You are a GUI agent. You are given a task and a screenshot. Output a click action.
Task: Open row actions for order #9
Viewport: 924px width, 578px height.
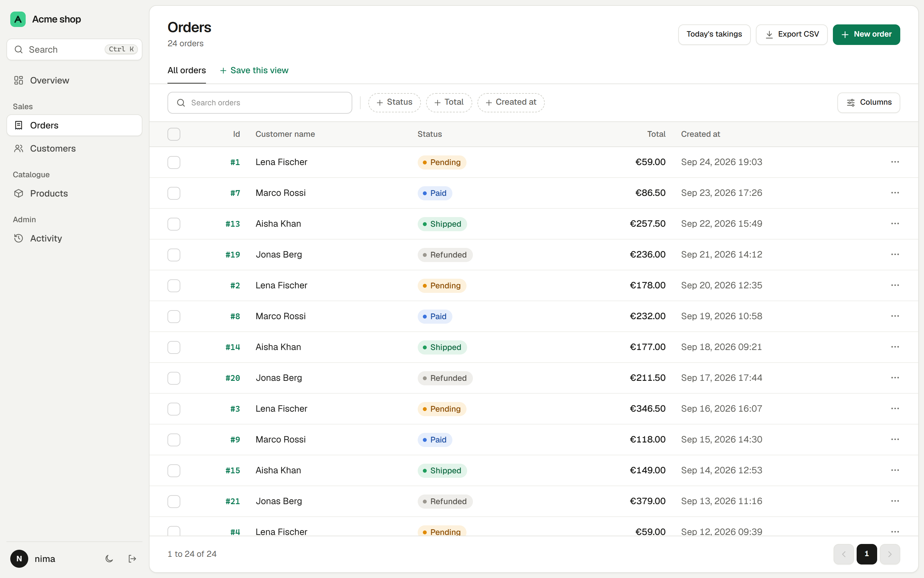(x=895, y=440)
